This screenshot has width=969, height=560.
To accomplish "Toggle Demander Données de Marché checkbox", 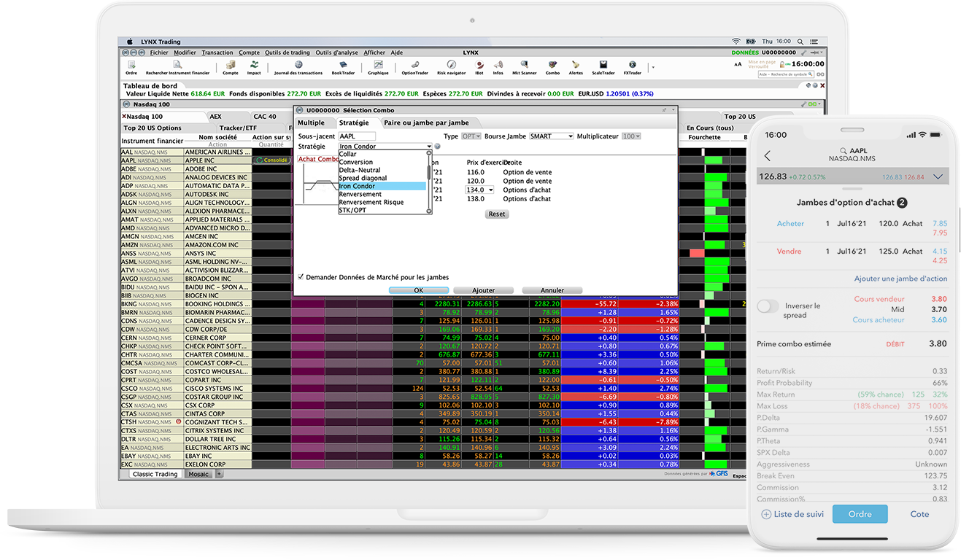I will pyautogui.click(x=301, y=277).
